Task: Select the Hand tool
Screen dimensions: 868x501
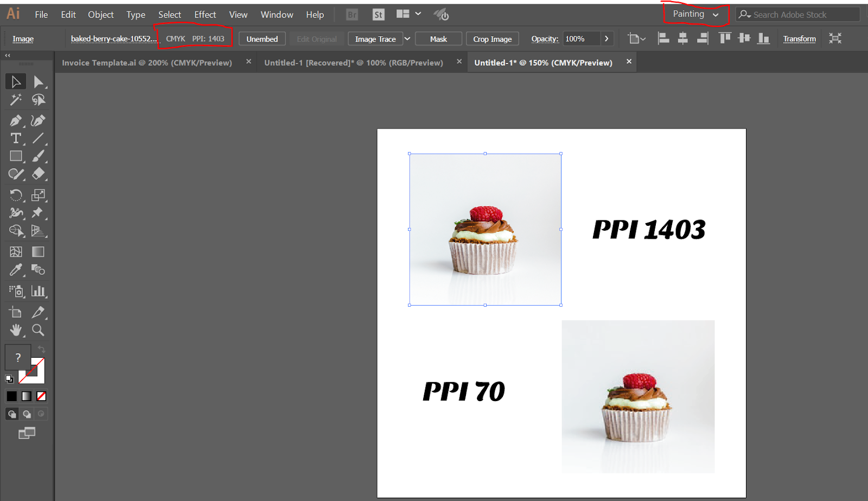Action: coord(15,330)
